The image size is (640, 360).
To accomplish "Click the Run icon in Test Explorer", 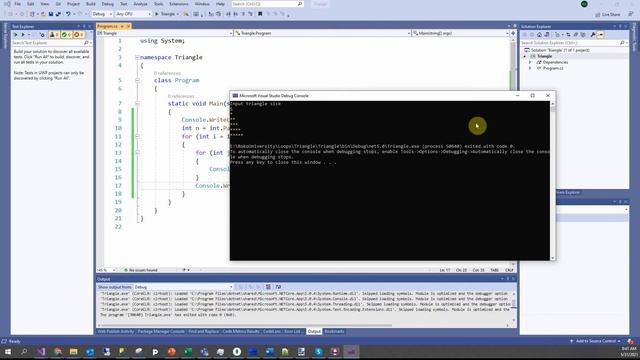I will click(x=23, y=35).
